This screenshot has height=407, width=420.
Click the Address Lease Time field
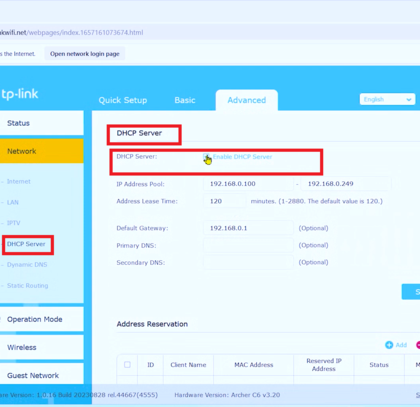click(x=225, y=201)
